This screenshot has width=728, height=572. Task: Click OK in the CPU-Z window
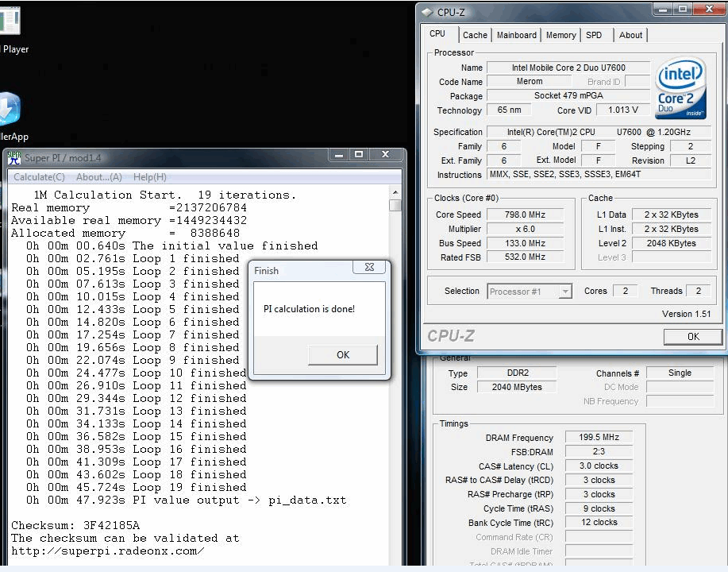(x=693, y=337)
